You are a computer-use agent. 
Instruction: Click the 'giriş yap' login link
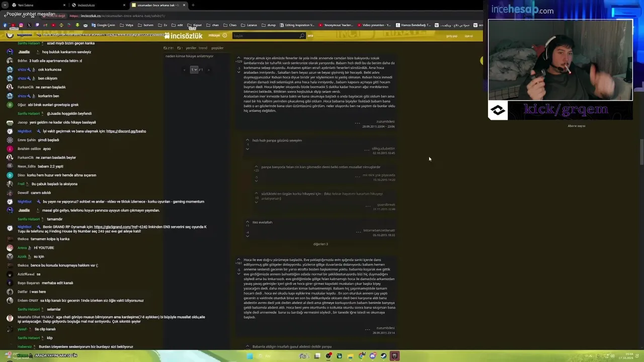452,36
